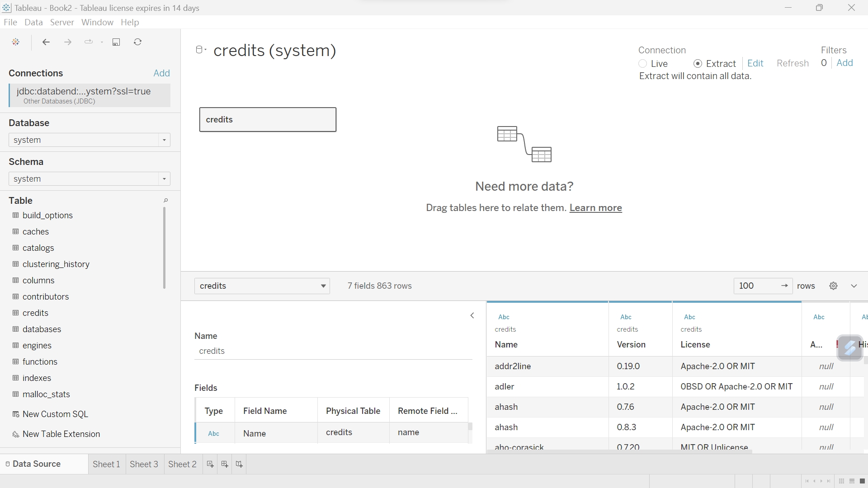Click the rows count input field
This screenshot has width=868, height=488.
(757, 286)
